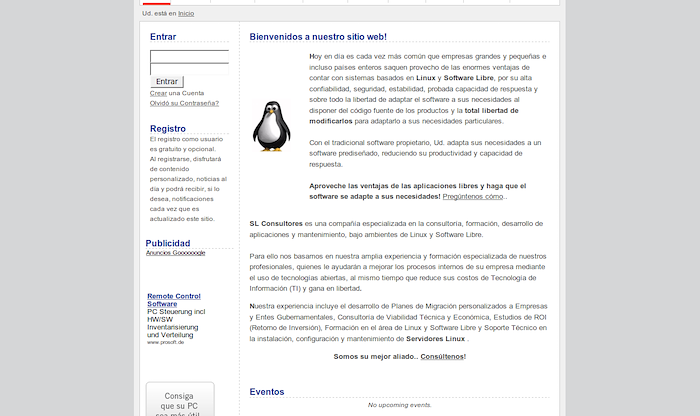This screenshot has height=416, width=700.
Task: Open Remote Control Software ad link
Action: pyautogui.click(x=174, y=300)
